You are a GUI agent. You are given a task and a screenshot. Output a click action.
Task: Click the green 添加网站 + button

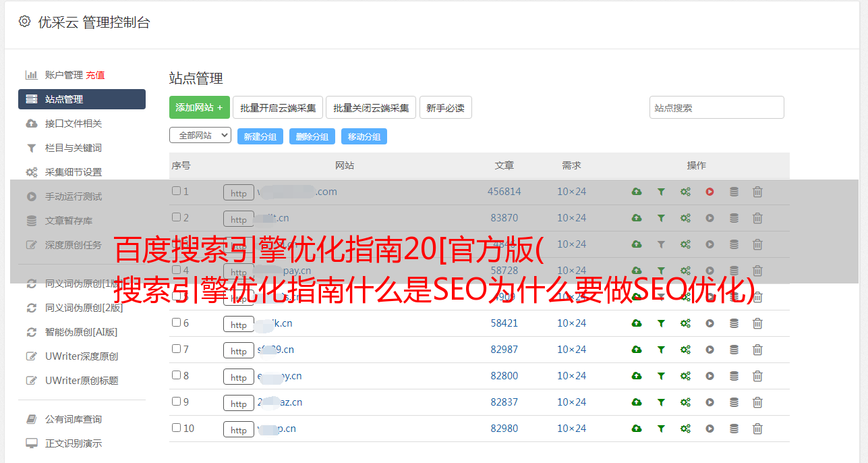[200, 107]
